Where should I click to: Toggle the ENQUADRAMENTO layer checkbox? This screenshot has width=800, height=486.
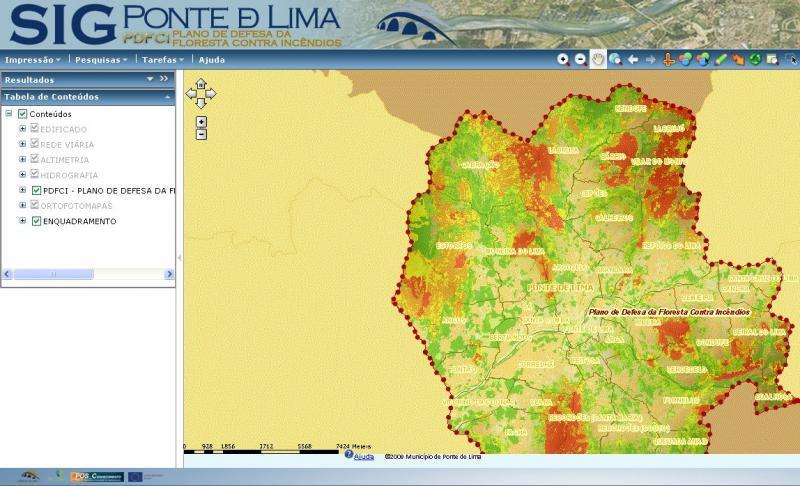(36, 221)
